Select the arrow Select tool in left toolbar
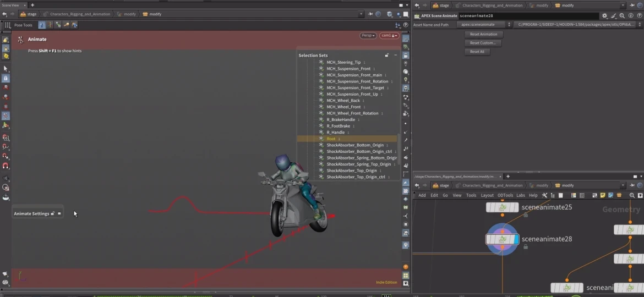The image size is (644, 297). [6, 69]
